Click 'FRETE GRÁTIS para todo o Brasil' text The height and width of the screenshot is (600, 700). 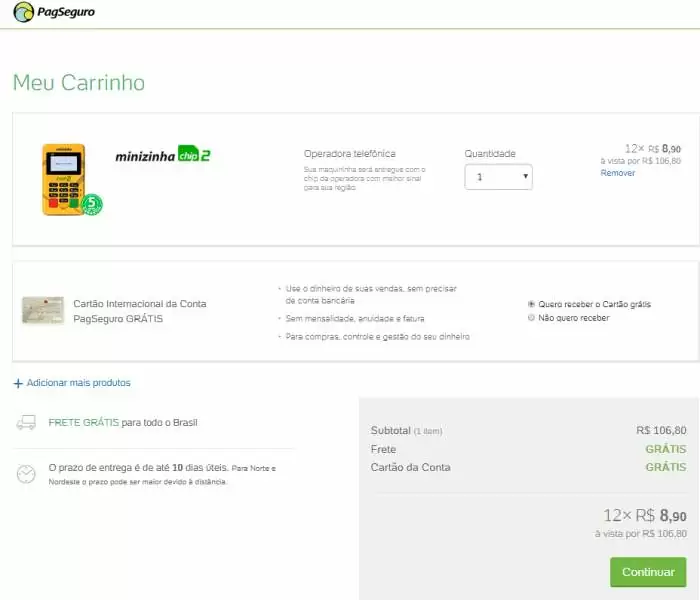123,422
